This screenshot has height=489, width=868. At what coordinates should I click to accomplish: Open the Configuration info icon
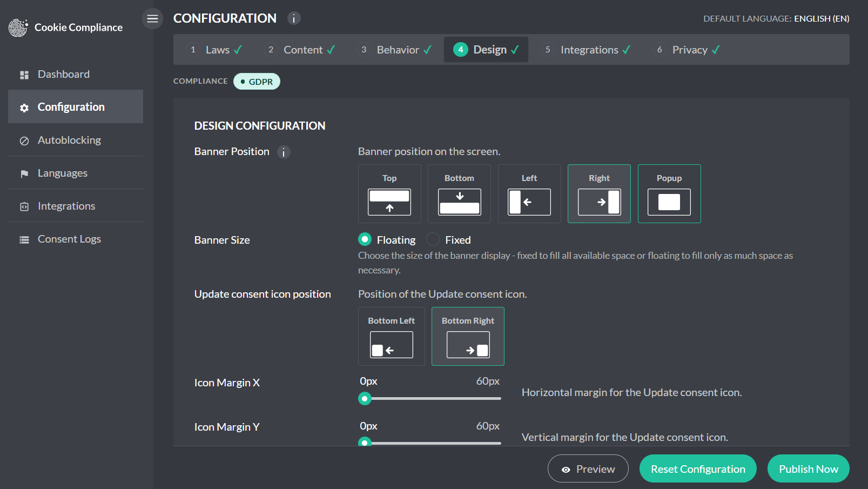(x=294, y=18)
